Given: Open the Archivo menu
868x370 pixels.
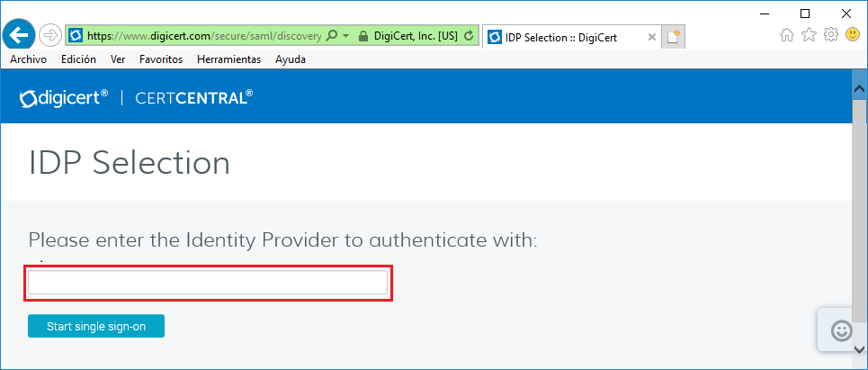Looking at the screenshot, I should point(28,59).
